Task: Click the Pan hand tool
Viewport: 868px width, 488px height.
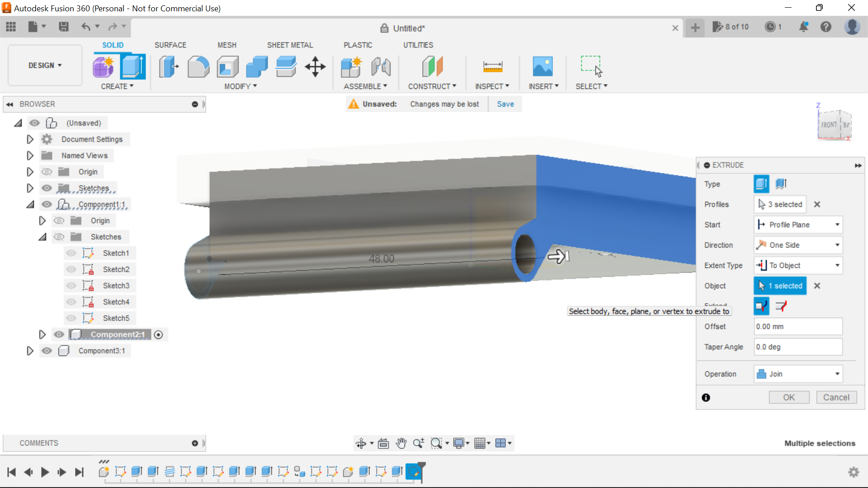Action: [401, 443]
